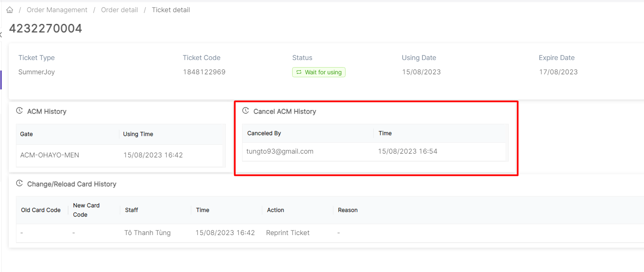Select the ACM-OHAYO-MEN gate row
Image resolution: width=644 pixels, height=272 pixels.
[50, 155]
